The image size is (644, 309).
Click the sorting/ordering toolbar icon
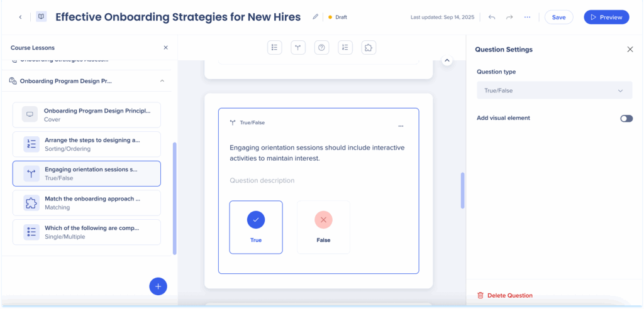(x=345, y=48)
